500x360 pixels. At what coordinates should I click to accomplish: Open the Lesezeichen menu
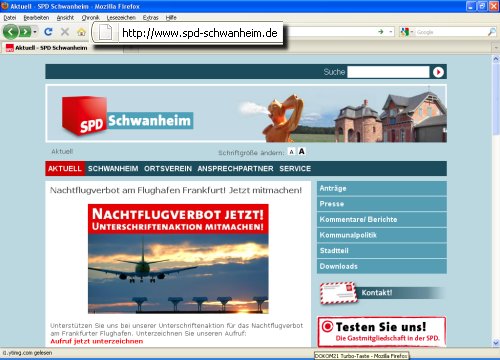click(121, 18)
